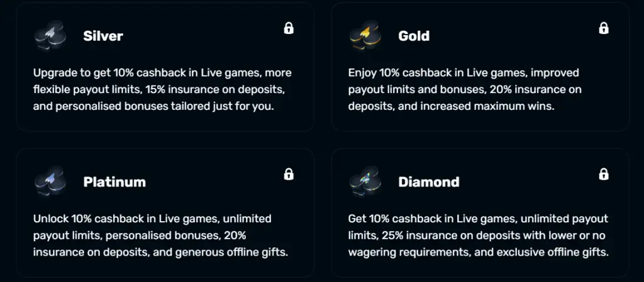The image size is (644, 282).
Task: Open the Platinum tier heading
Action: 114,182
